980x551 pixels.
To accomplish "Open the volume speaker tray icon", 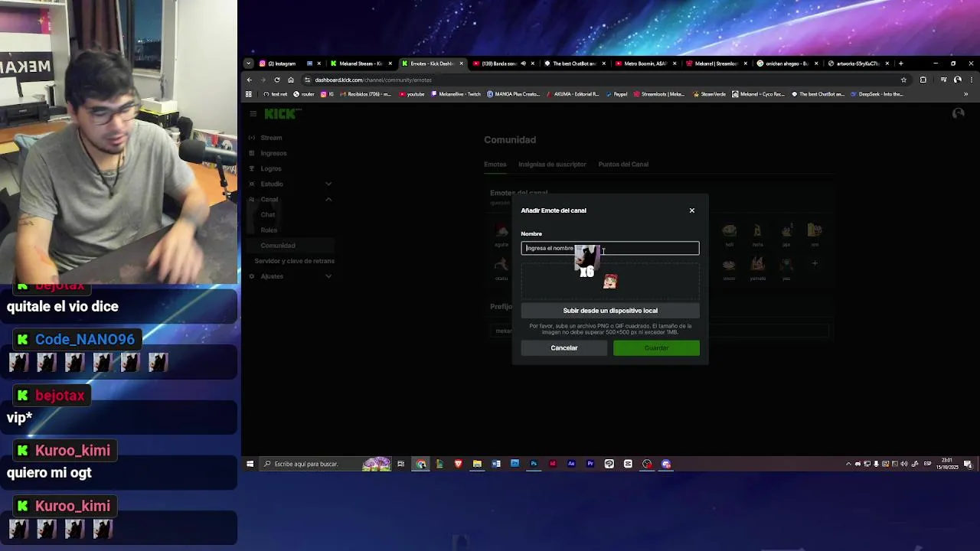I will point(904,464).
